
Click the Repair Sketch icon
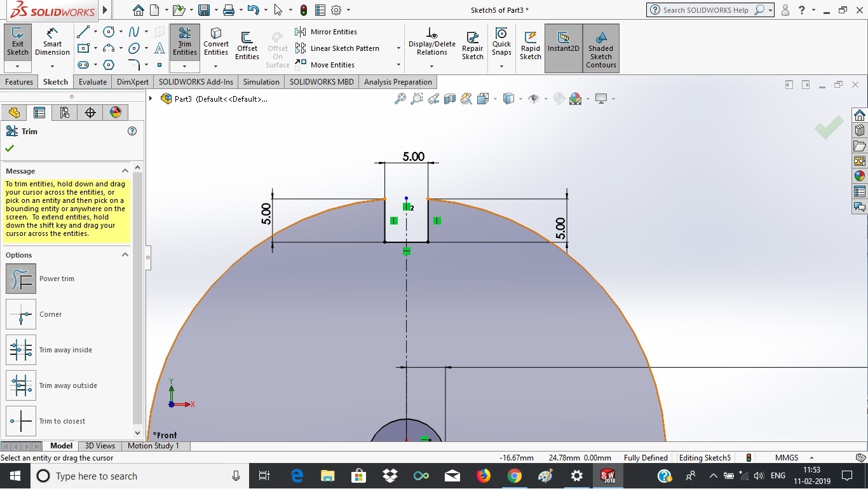click(x=472, y=46)
